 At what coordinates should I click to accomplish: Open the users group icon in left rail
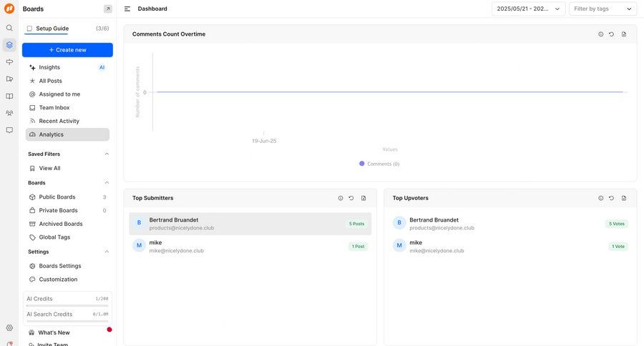click(9, 113)
